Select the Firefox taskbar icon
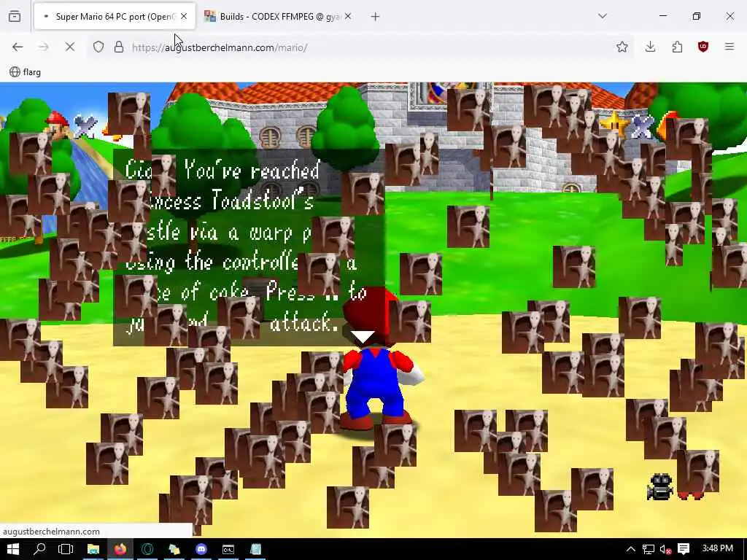The image size is (747, 560). (x=120, y=549)
